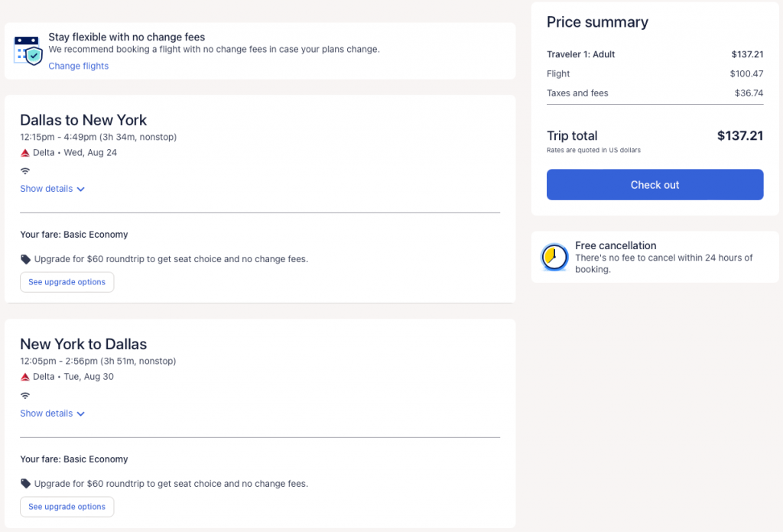Click chevron arrow next to first Show details

81,190
